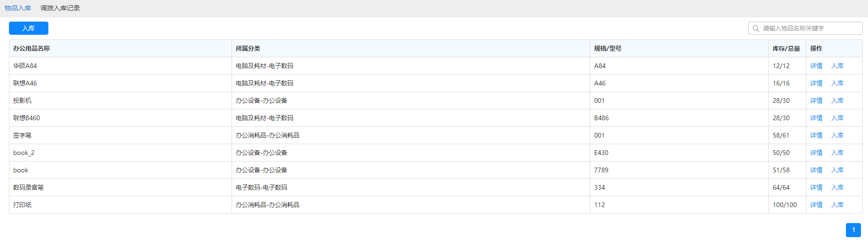View 详情 for 华硕A84

(x=816, y=66)
